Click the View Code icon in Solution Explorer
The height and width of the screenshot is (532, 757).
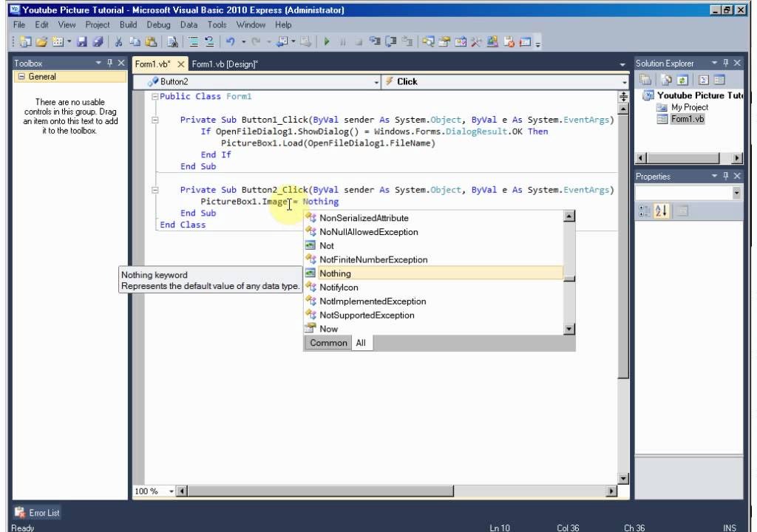click(x=704, y=80)
